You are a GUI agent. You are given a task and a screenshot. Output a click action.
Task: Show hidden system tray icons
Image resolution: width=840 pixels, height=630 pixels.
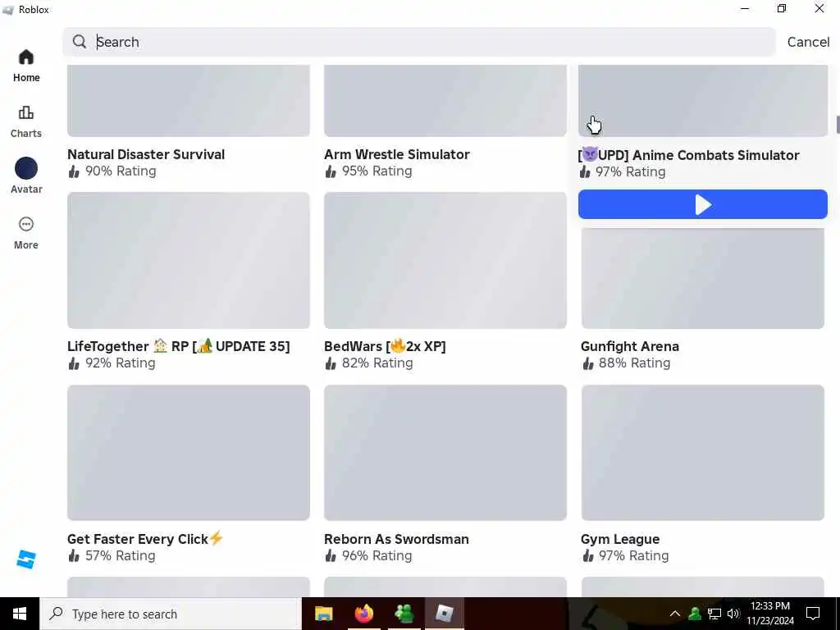[x=675, y=614]
